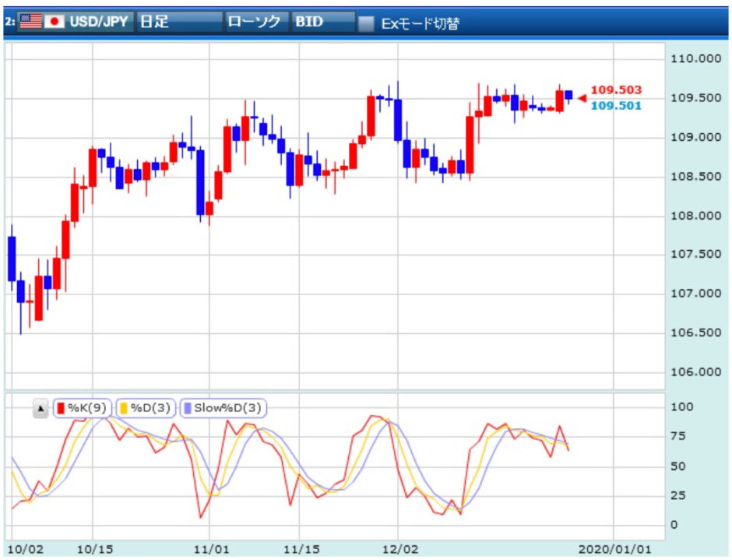Select the Slow%D(3) indicator legend
732x560 pixels.
[x=223, y=408]
